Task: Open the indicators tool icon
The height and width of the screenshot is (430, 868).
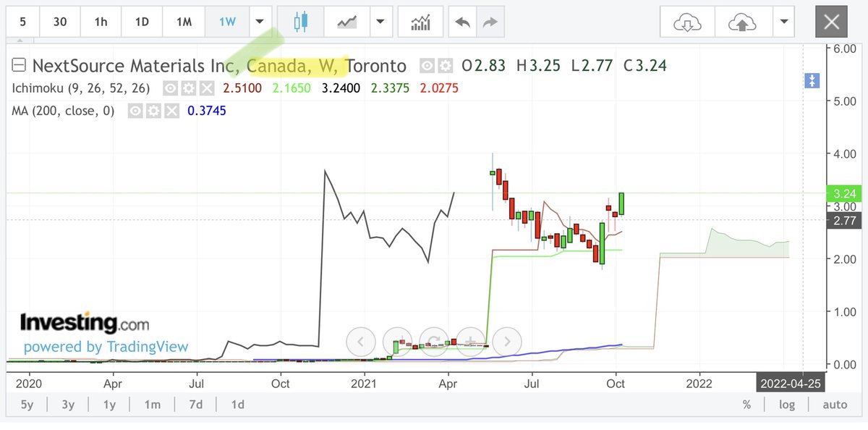Action: point(420,22)
